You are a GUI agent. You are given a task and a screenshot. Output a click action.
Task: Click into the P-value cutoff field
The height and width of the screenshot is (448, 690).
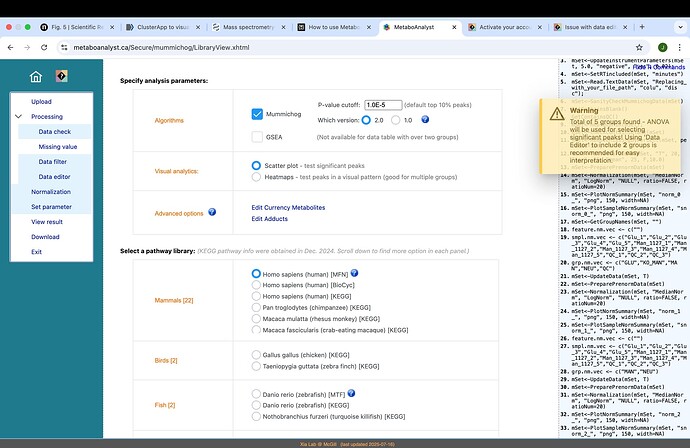383,105
